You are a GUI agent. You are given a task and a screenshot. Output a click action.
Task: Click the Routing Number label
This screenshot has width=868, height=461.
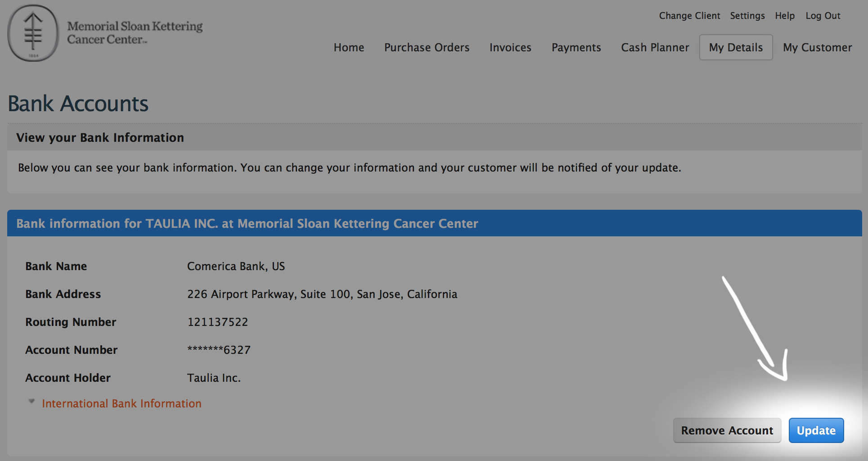click(71, 322)
